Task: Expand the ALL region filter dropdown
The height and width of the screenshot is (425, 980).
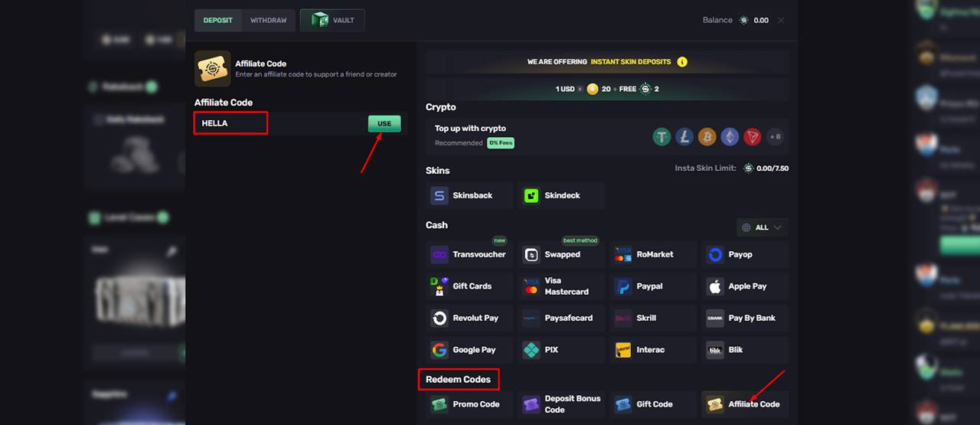Action: (763, 227)
